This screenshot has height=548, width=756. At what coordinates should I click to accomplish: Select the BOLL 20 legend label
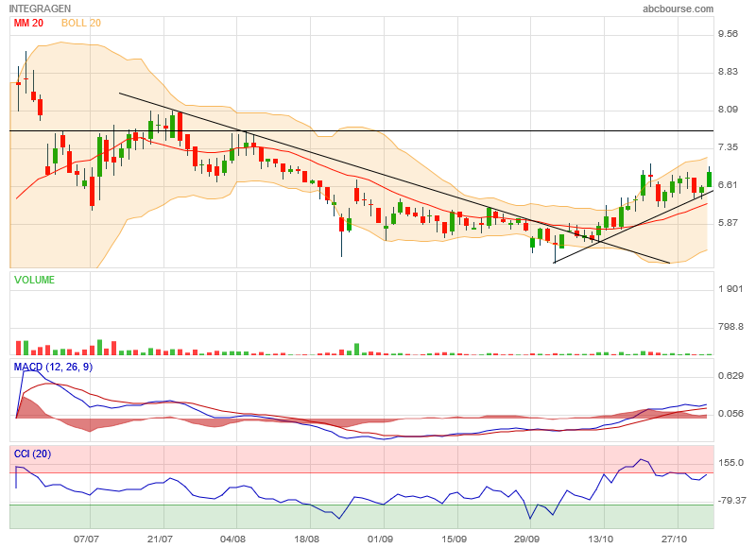81,23
